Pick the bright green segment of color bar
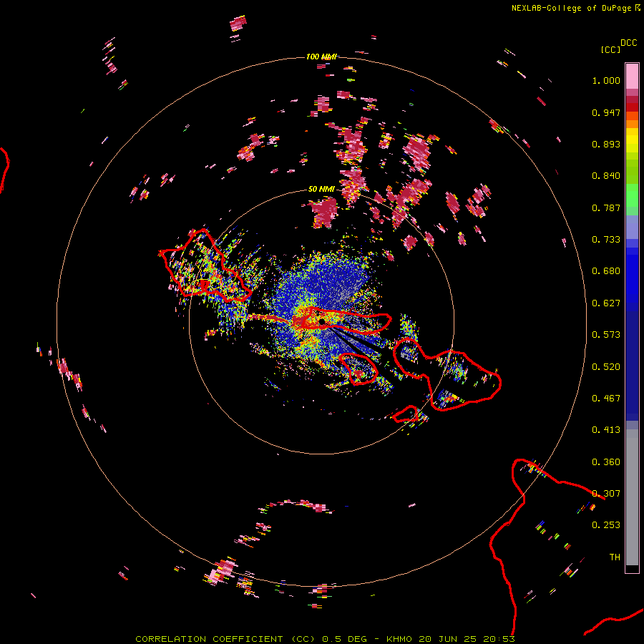Image resolution: width=644 pixels, height=644 pixels. pyautogui.click(x=632, y=195)
